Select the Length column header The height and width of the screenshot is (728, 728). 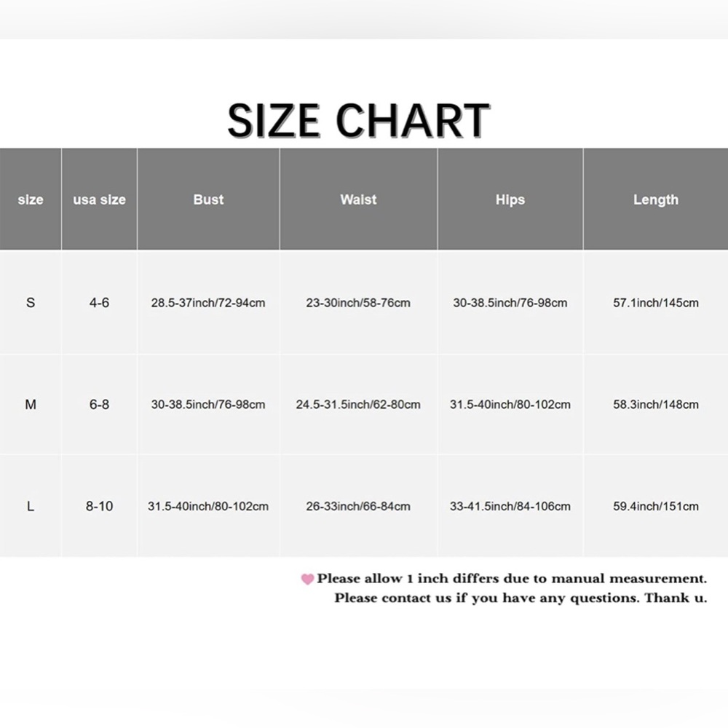(x=656, y=199)
